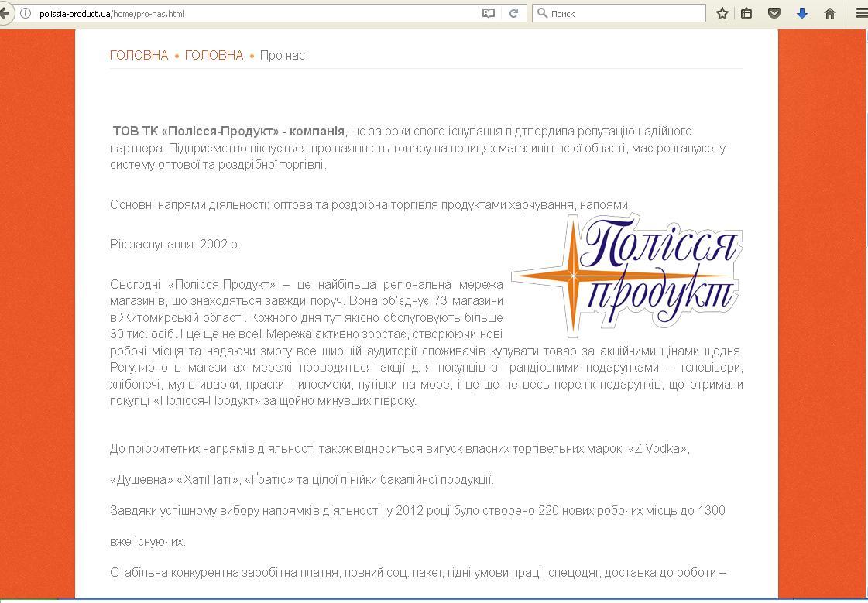
Task: Click the Про нас breadcrumb label
Action: pos(283,55)
